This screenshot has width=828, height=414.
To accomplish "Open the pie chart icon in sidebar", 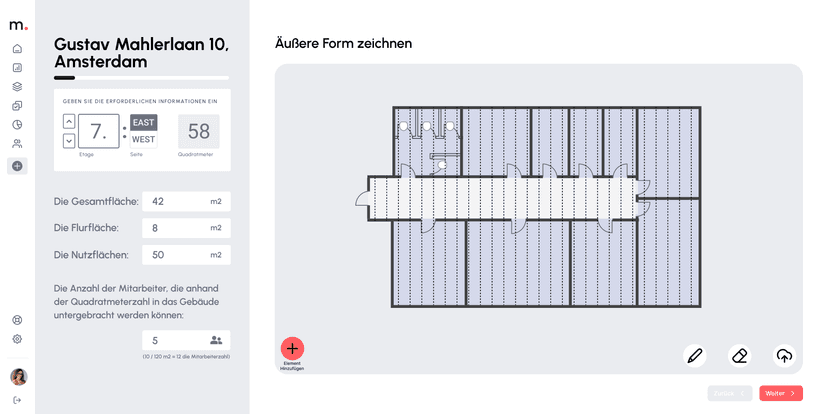I will point(17,125).
